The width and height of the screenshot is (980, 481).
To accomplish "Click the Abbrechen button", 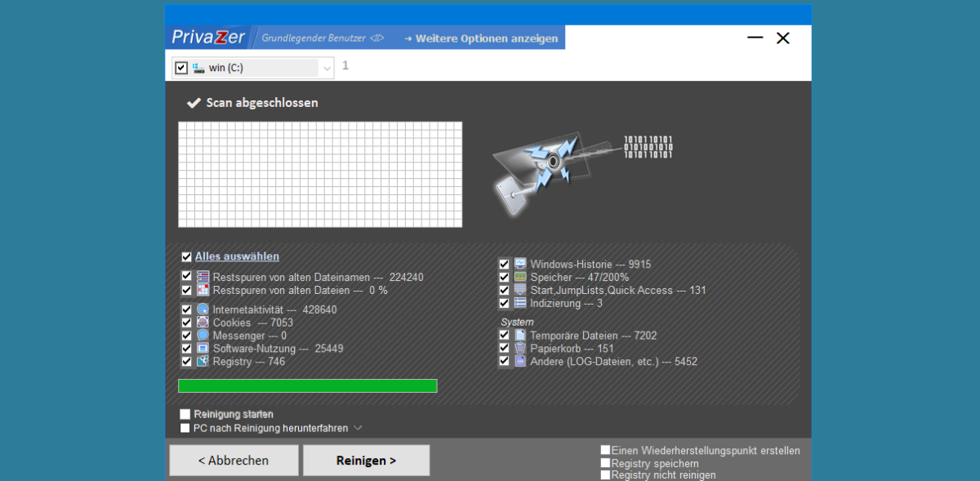I will point(234,461).
